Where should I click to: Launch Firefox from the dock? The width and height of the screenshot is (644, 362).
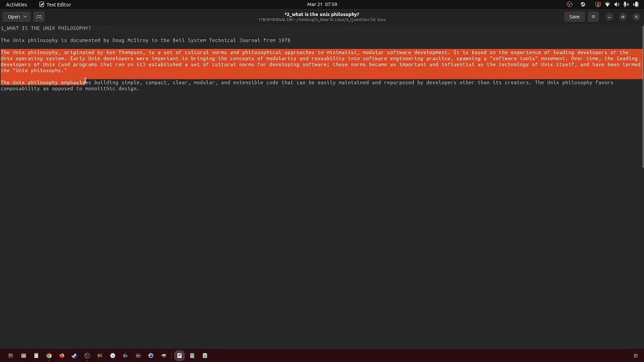[x=61, y=356]
